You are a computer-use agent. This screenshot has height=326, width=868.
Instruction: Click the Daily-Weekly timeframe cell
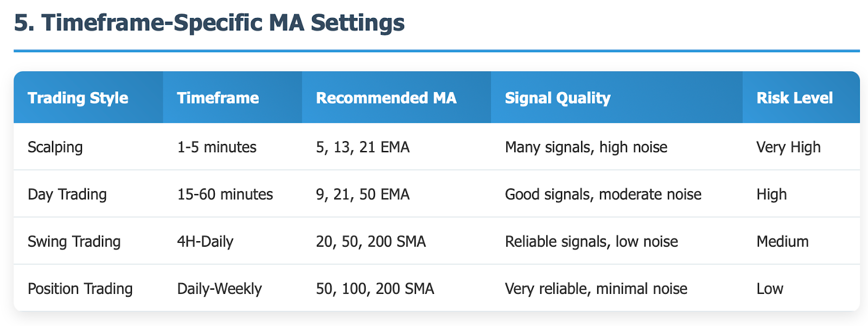click(220, 289)
